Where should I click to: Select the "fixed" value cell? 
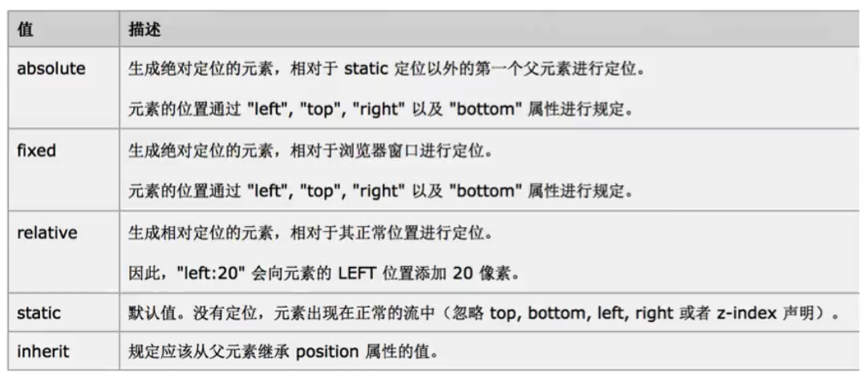tap(36, 151)
